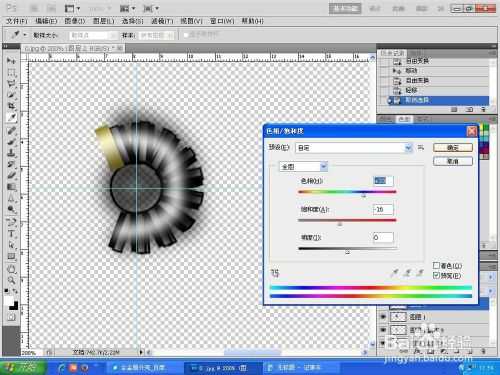Image resolution: width=500 pixels, height=375 pixels.
Task: Click the lightness slider thumb
Action: point(347,252)
